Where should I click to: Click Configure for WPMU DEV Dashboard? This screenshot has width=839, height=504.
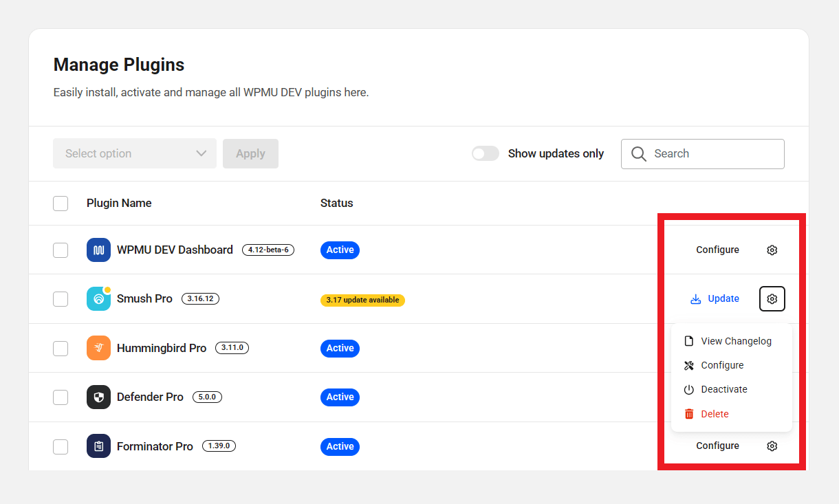(717, 250)
